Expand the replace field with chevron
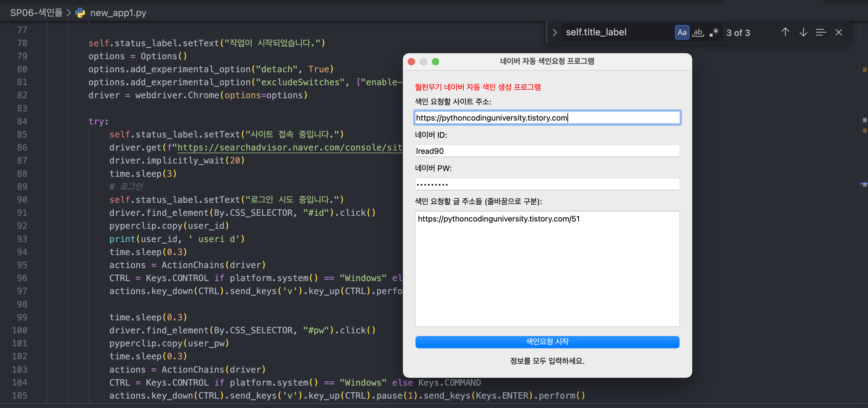This screenshot has width=868, height=408. coord(554,32)
